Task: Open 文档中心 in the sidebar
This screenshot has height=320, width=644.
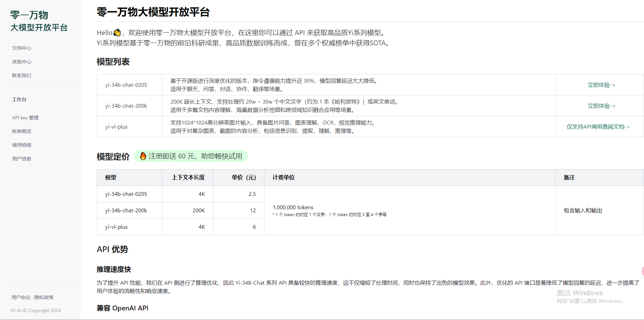Action: point(22,48)
